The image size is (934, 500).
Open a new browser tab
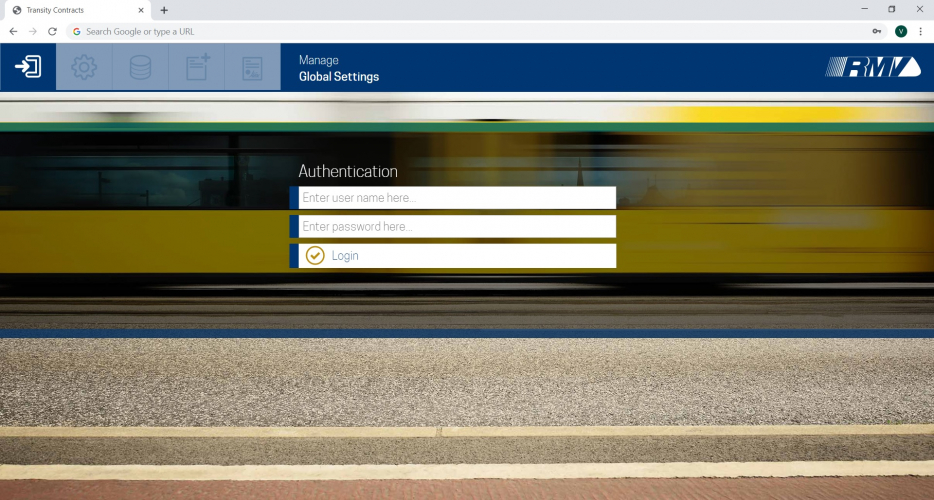[x=164, y=10]
